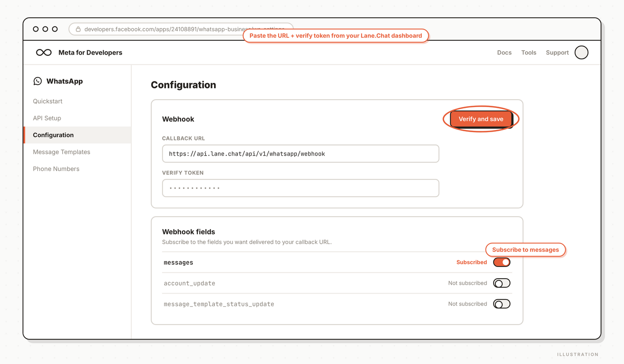The width and height of the screenshot is (624, 364).
Task: Click the Verify and save button
Action: [x=481, y=119]
